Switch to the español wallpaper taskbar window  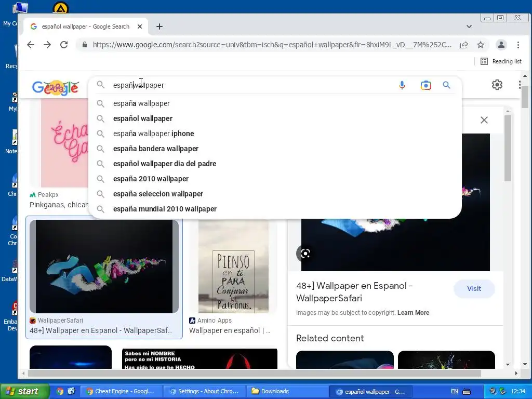coord(370,392)
